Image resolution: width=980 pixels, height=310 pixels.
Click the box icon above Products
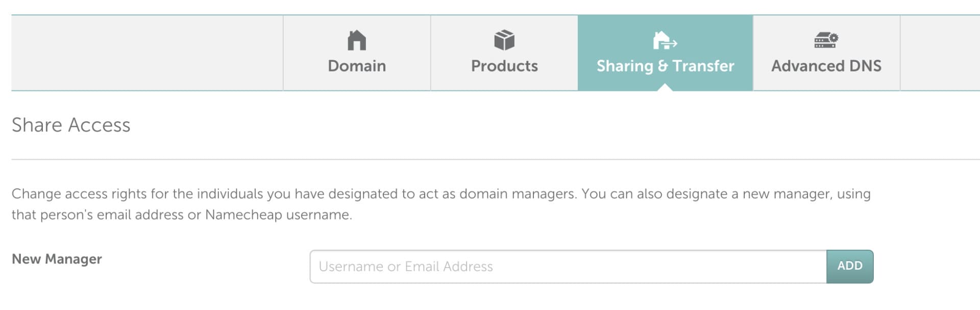pyautogui.click(x=504, y=40)
